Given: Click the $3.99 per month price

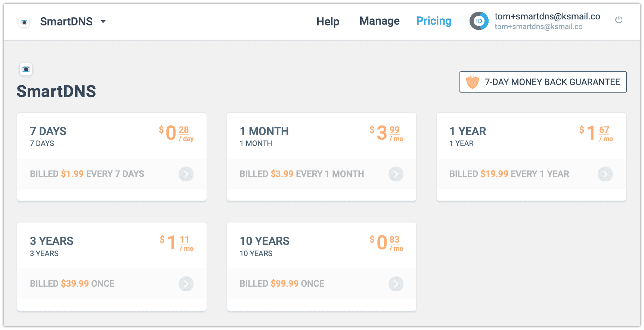Looking at the screenshot, I should click(386, 133).
